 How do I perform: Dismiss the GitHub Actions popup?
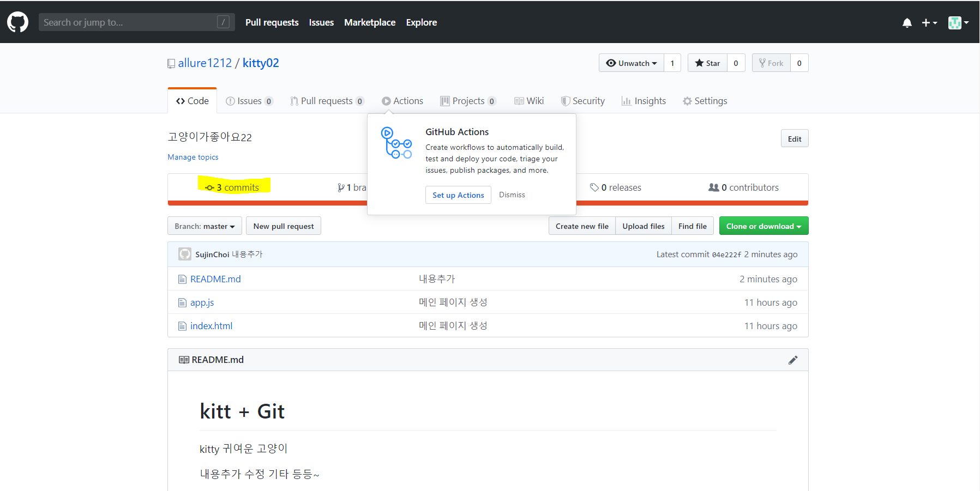click(x=512, y=195)
